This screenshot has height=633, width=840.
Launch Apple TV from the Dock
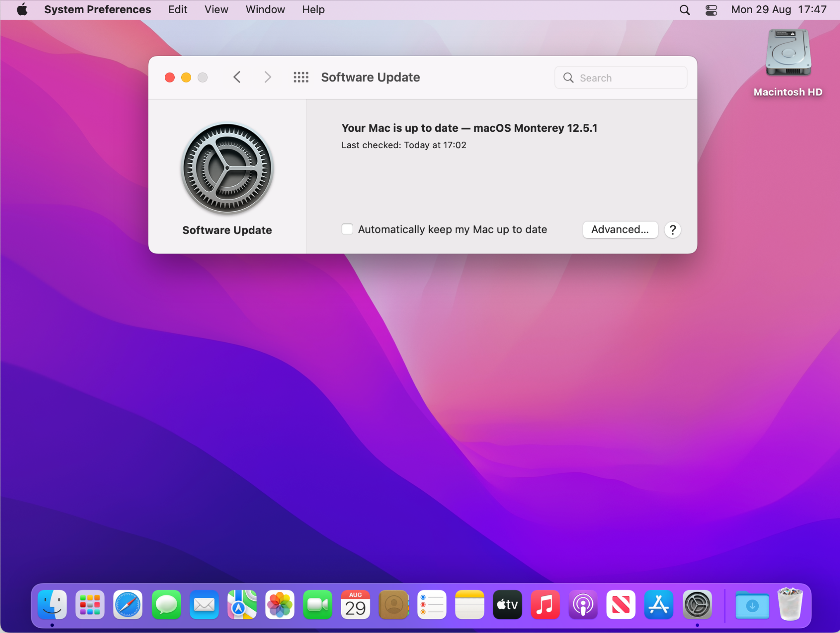pos(508,605)
